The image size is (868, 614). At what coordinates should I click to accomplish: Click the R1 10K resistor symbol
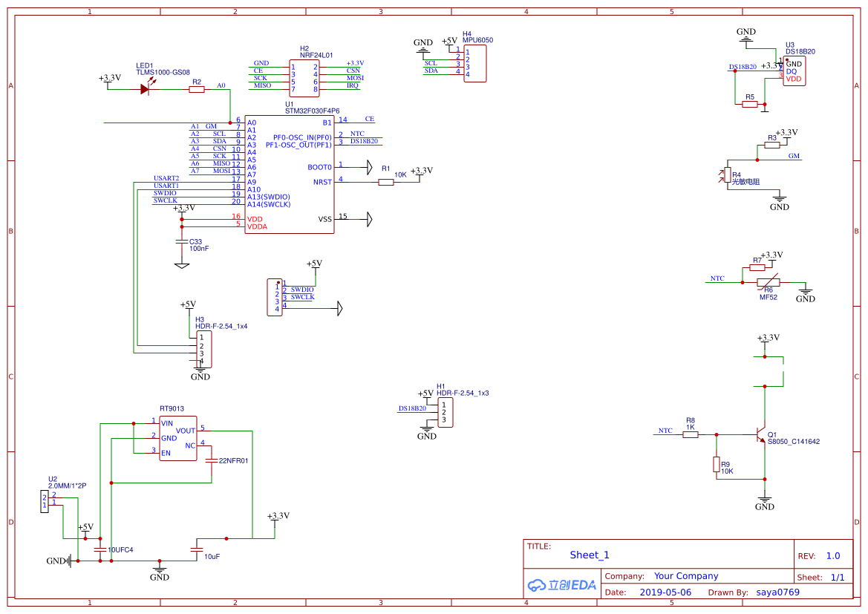[x=386, y=180]
